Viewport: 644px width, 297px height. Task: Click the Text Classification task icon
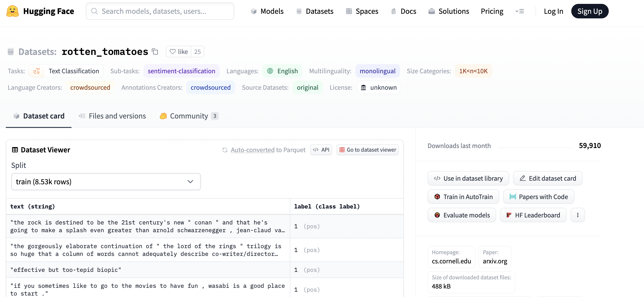(x=37, y=71)
